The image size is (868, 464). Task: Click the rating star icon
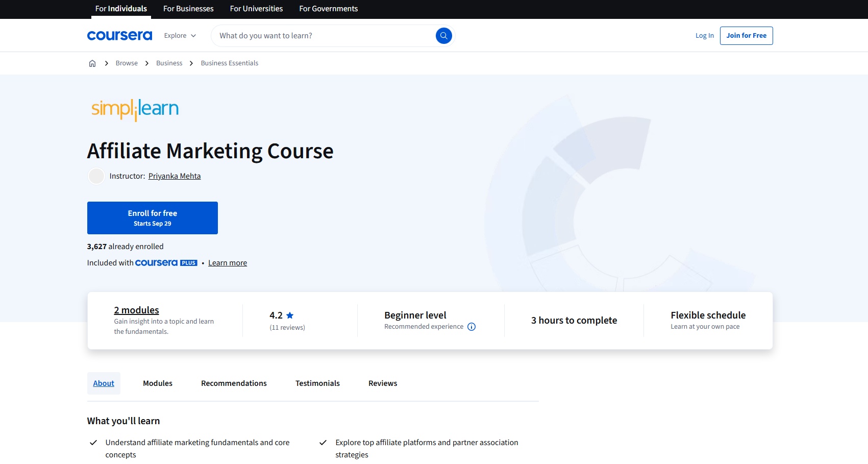pos(290,315)
